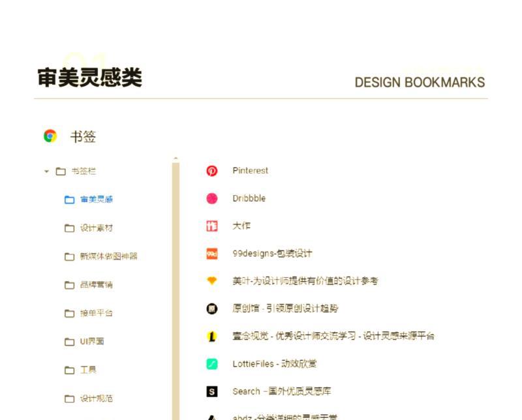Viewport: 522px width, 420px height.
Task: Click the Chrome logo next to 书签
Action: tap(50, 136)
